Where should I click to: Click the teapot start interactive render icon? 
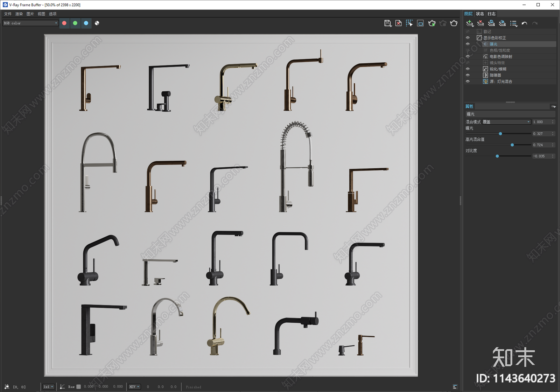click(432, 23)
